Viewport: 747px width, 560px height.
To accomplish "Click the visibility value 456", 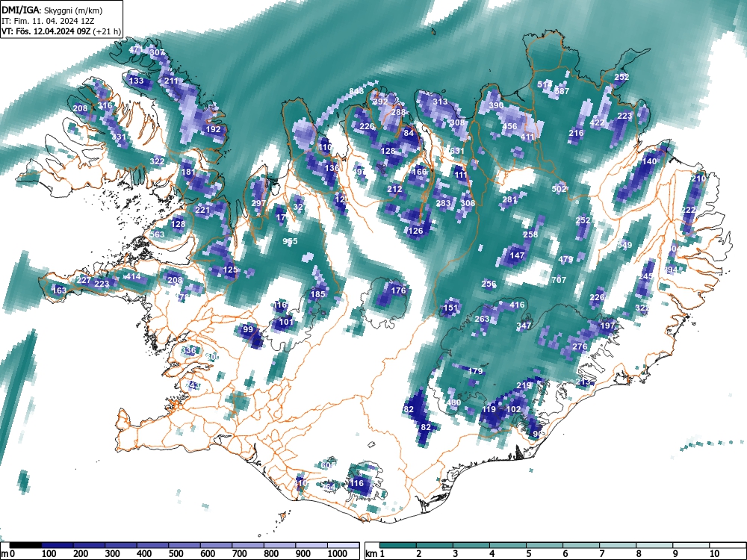I will [509, 126].
